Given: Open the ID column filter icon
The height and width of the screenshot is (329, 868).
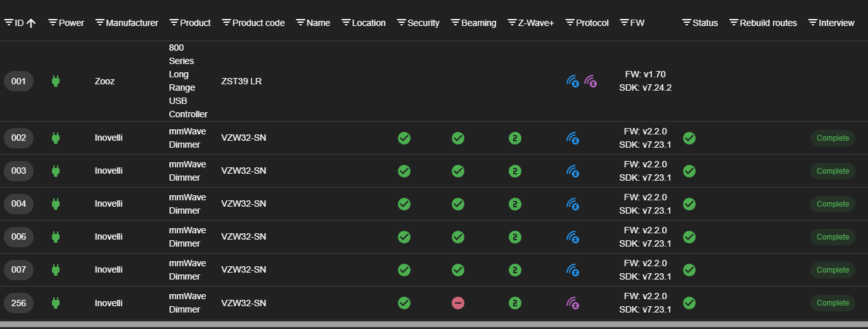Looking at the screenshot, I should coord(8,23).
